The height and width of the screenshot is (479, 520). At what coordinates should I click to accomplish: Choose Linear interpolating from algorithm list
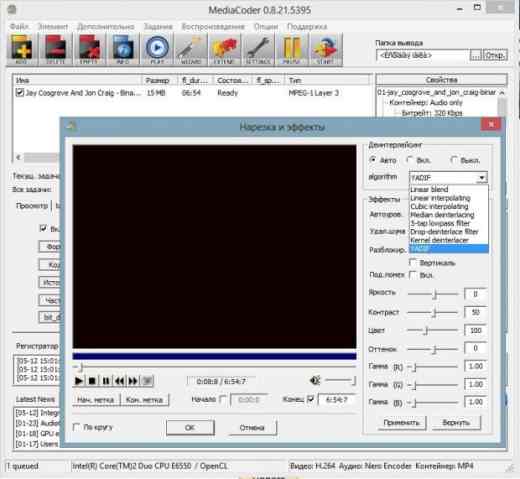pyautogui.click(x=449, y=198)
